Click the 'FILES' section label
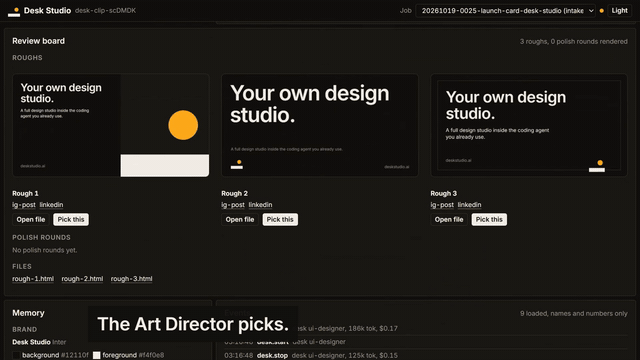 22,267
